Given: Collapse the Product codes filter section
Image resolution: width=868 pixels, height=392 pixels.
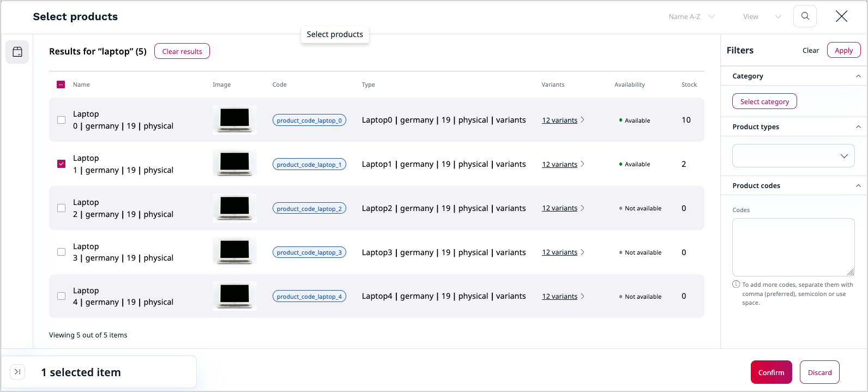Looking at the screenshot, I should 858,186.
